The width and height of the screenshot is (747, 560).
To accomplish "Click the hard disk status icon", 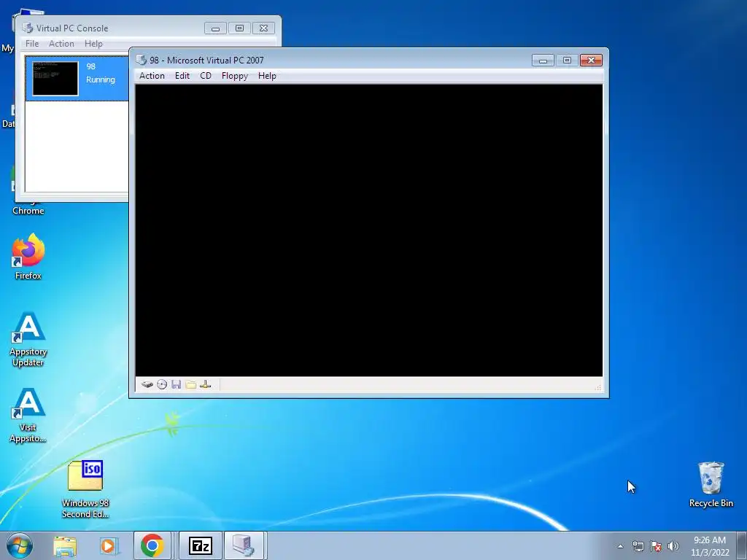I will [147, 384].
